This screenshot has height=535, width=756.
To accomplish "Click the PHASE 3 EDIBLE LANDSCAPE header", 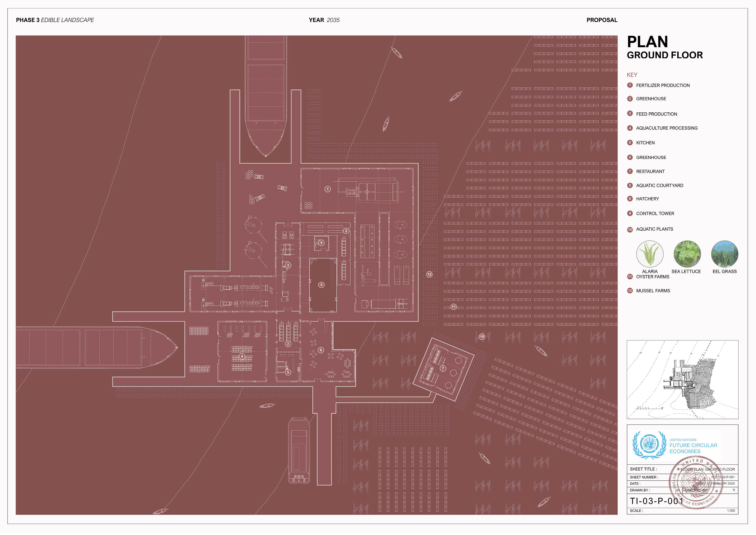I will click(x=55, y=20).
